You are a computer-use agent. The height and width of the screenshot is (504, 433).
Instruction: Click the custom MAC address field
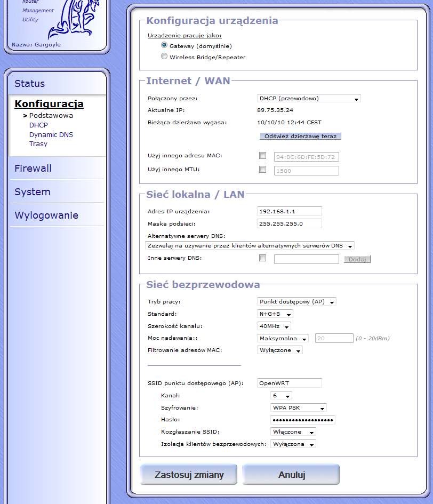(307, 157)
